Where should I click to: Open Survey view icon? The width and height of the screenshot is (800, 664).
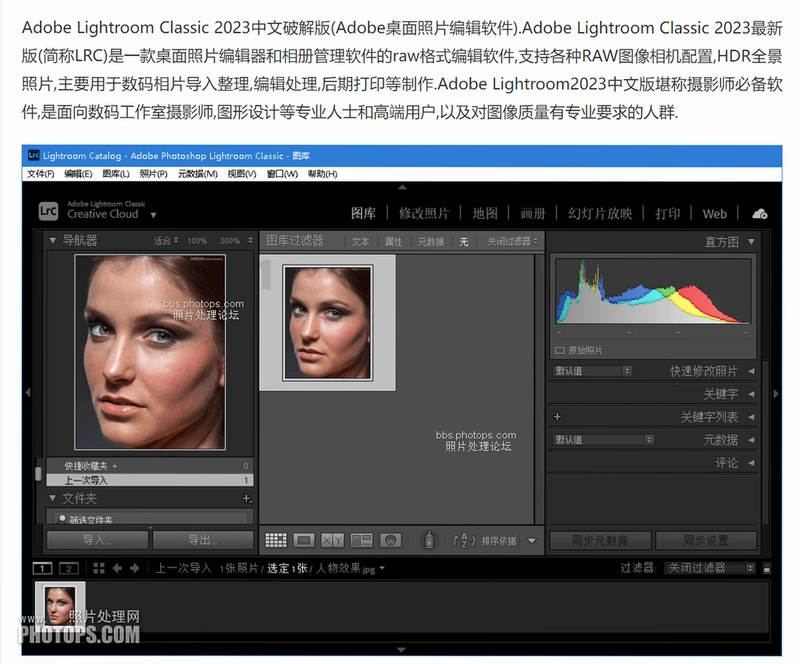click(362, 540)
